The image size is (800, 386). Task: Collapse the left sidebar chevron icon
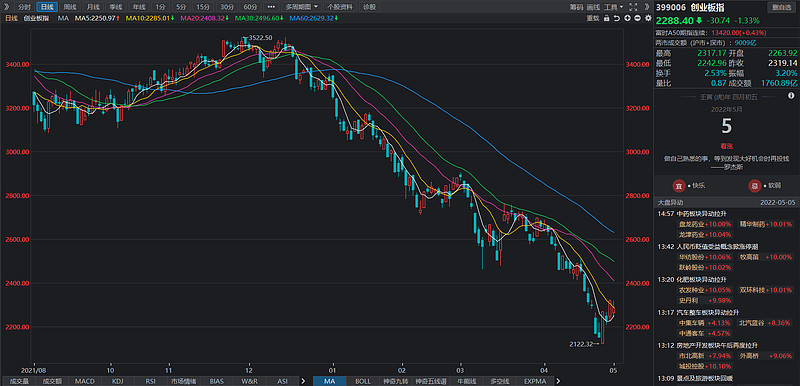pyautogui.click(x=6, y=7)
